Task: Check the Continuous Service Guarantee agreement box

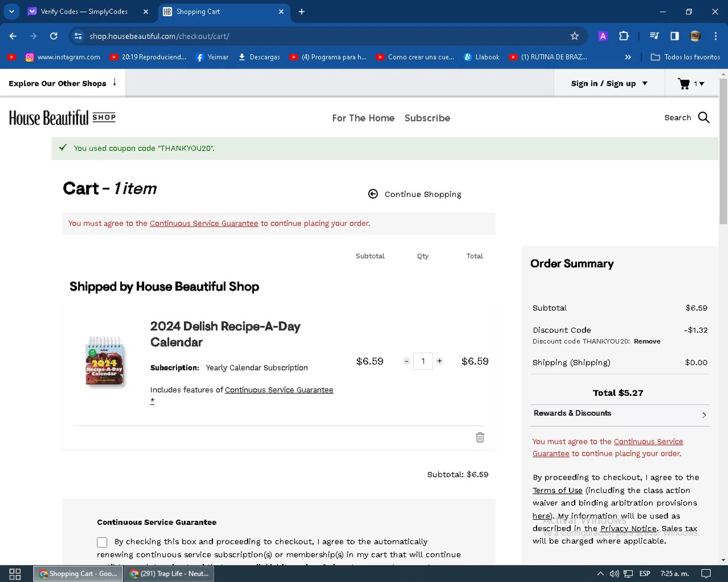Action: tap(102, 542)
